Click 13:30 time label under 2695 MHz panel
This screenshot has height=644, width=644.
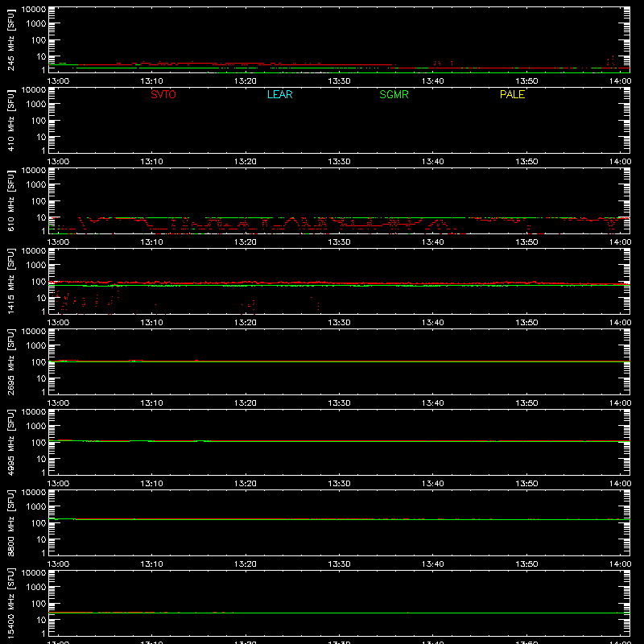point(339,403)
